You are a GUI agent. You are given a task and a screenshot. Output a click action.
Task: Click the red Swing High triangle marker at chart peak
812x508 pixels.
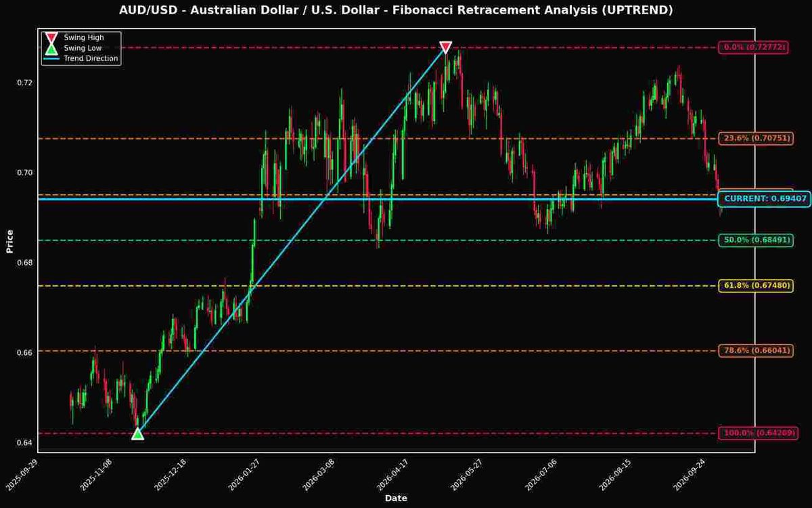pyautogui.click(x=445, y=47)
